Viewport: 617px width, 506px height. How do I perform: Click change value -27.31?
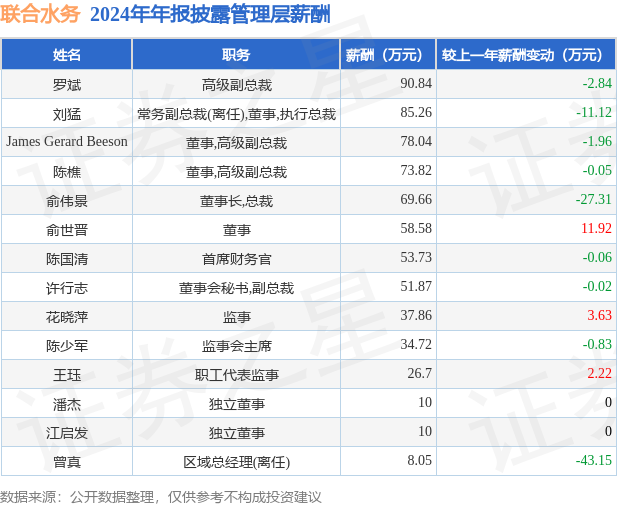click(x=594, y=199)
